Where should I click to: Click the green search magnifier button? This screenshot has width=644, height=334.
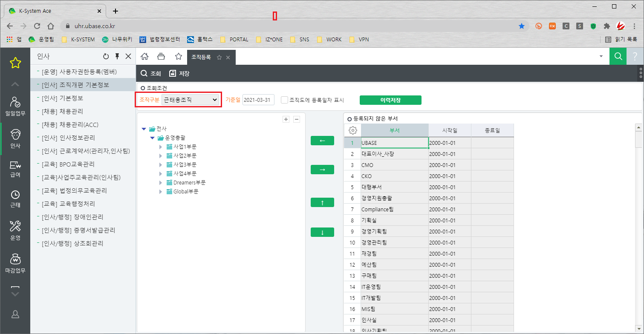click(x=618, y=56)
